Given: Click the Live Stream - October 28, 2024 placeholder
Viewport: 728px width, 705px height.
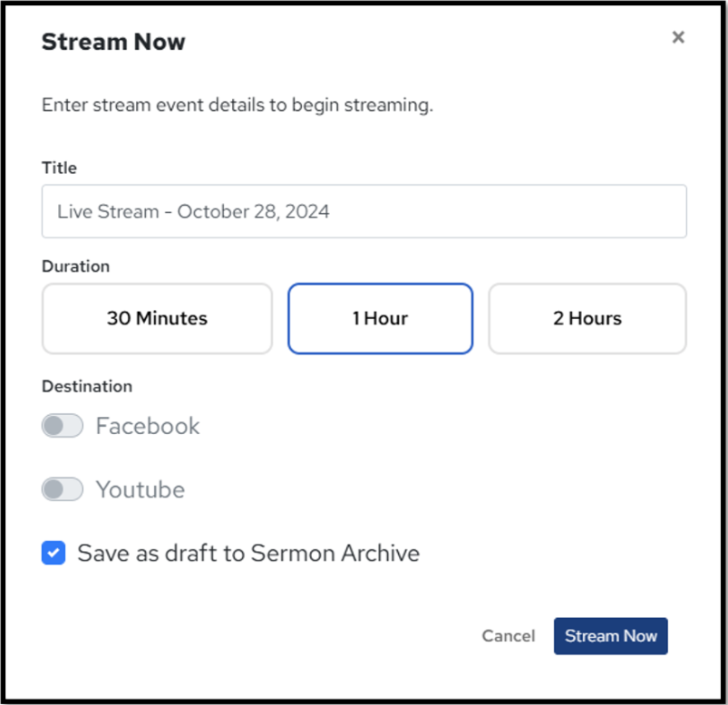Looking at the screenshot, I should click(x=193, y=212).
